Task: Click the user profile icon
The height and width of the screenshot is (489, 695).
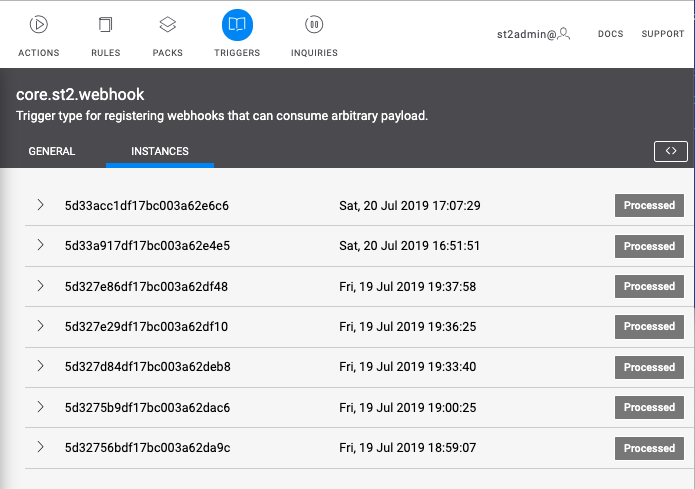Action: [565, 34]
